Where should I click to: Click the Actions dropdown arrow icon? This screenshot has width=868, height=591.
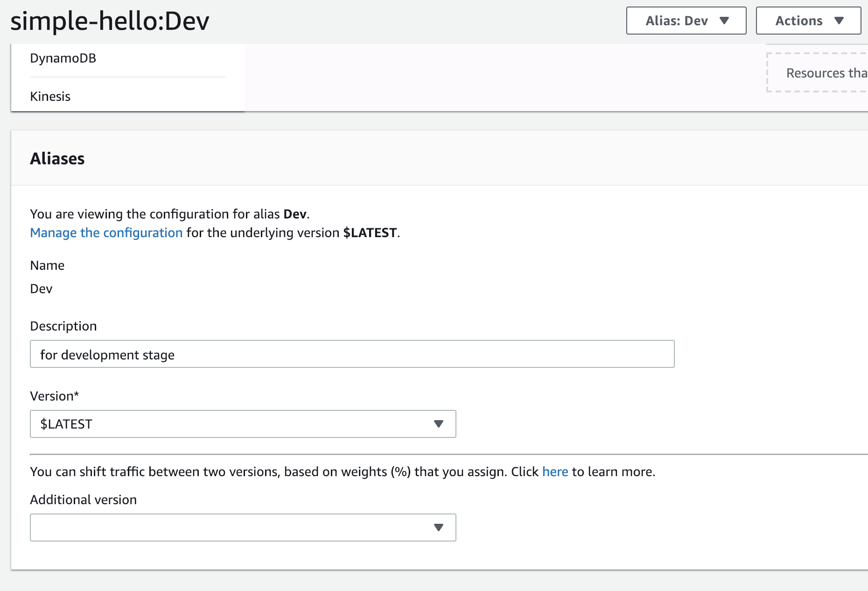point(839,20)
